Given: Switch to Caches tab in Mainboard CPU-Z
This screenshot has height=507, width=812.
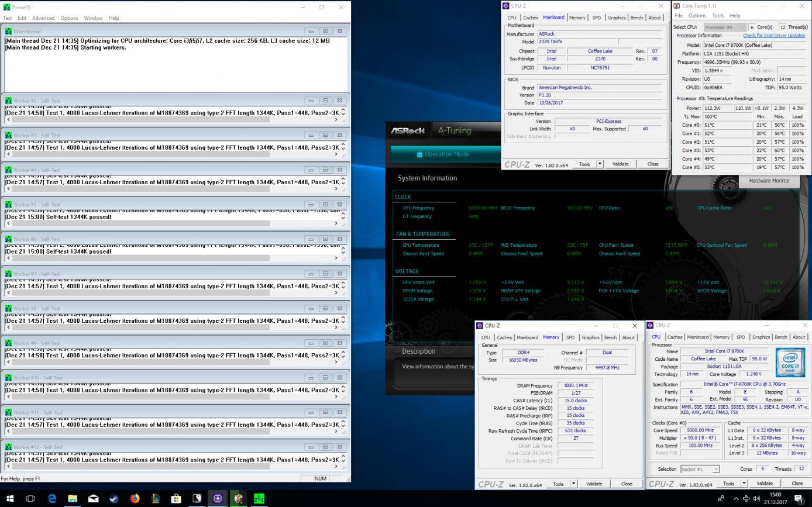Looking at the screenshot, I should pos(531,18).
